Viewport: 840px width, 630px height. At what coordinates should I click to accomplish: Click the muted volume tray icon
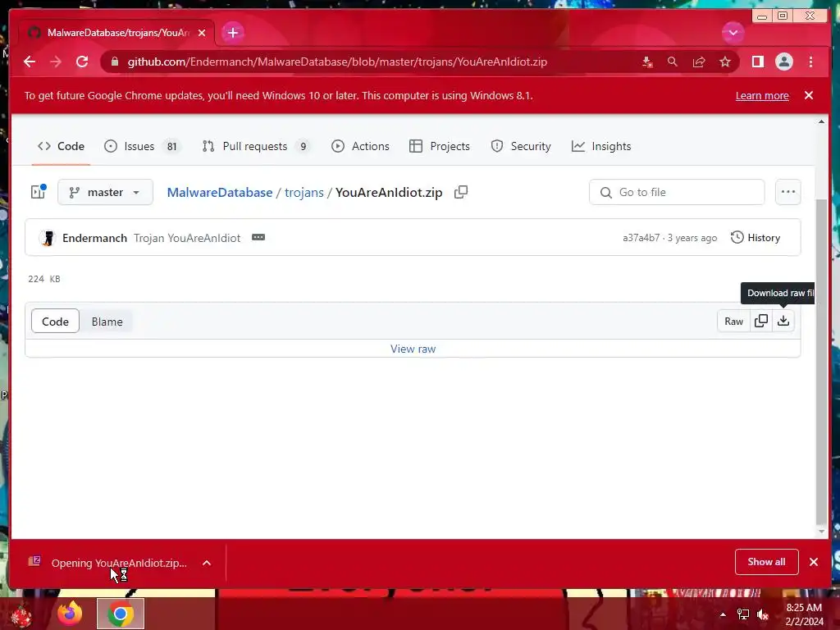pyautogui.click(x=763, y=614)
